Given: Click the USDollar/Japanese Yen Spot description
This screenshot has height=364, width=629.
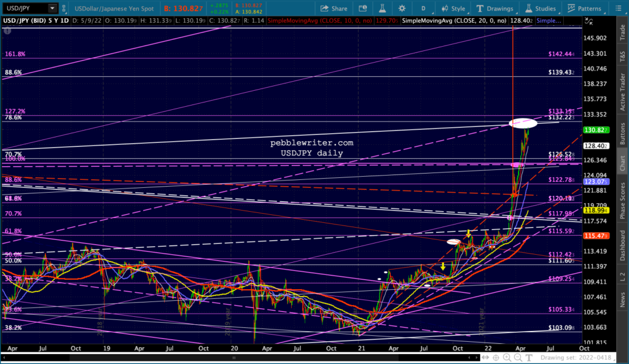Looking at the screenshot, I should tap(114, 9).
